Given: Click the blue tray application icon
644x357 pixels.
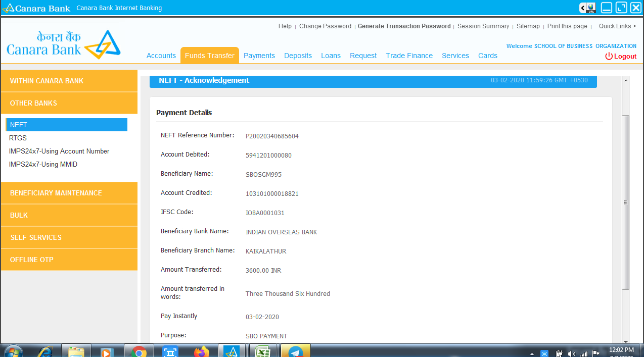Looking at the screenshot, I should (544, 353).
